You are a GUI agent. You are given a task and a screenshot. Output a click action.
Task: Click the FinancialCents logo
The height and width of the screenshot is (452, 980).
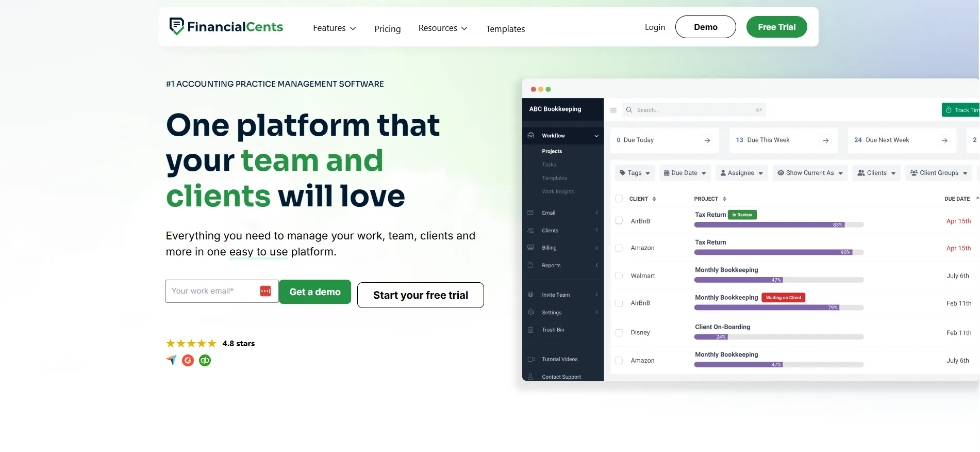pyautogui.click(x=226, y=26)
